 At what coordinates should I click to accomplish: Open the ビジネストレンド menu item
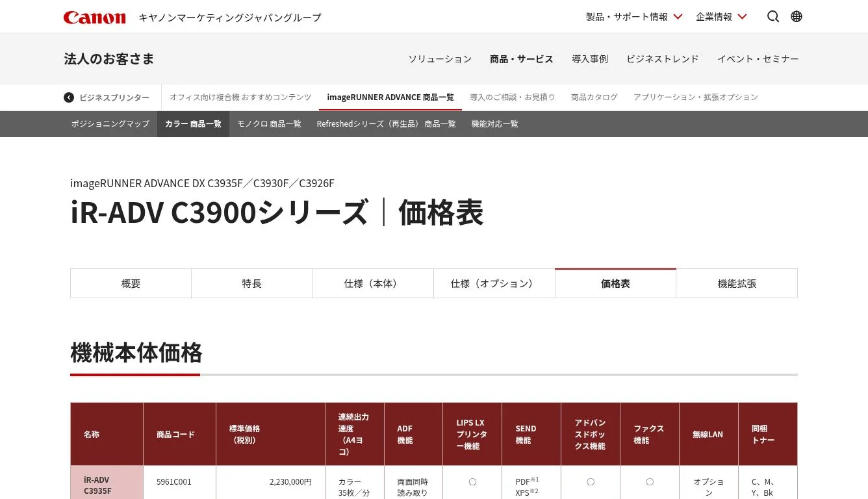pos(663,59)
